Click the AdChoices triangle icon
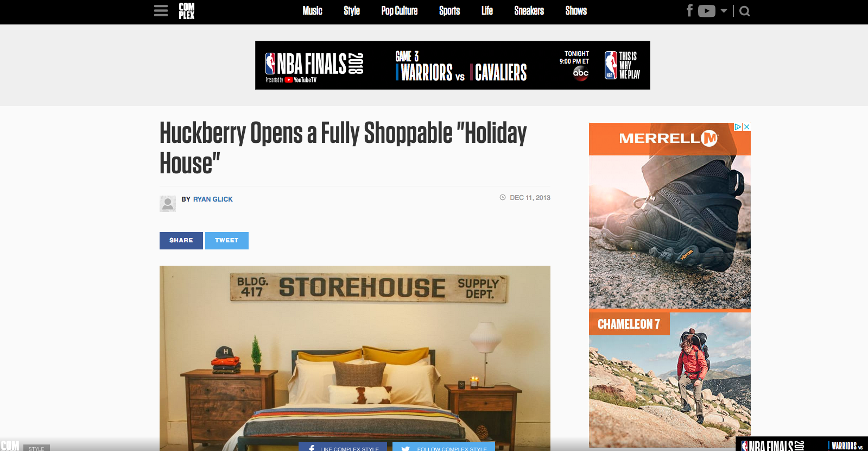The height and width of the screenshot is (451, 868). [x=738, y=127]
